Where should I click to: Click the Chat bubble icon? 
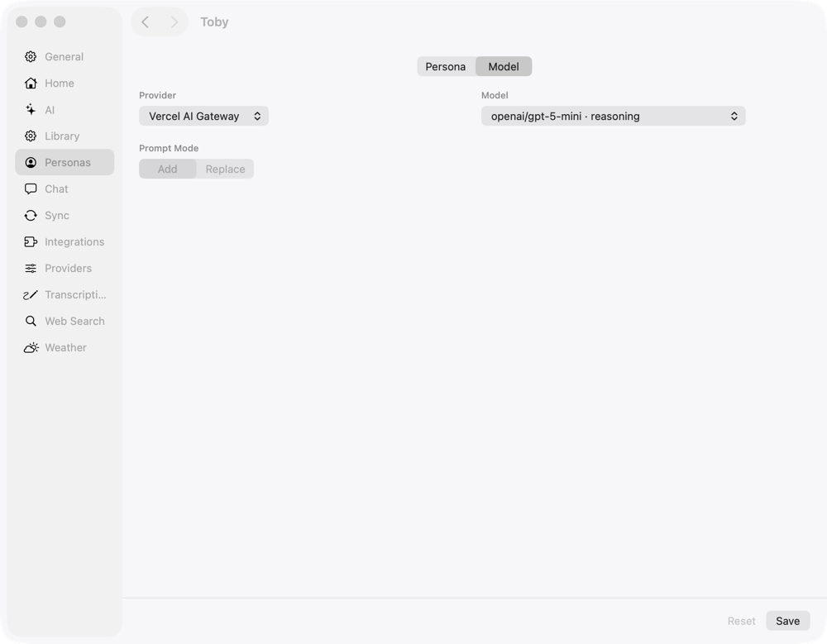(x=31, y=188)
